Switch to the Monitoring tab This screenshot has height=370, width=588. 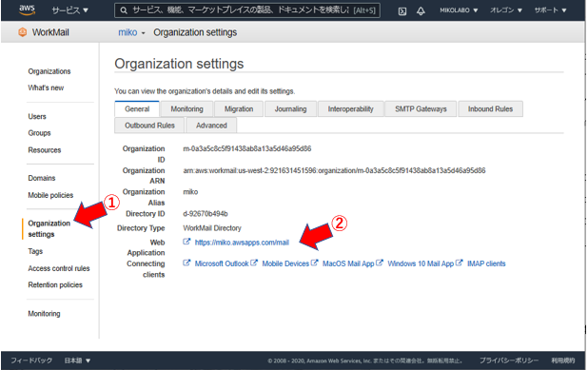pyautogui.click(x=186, y=109)
